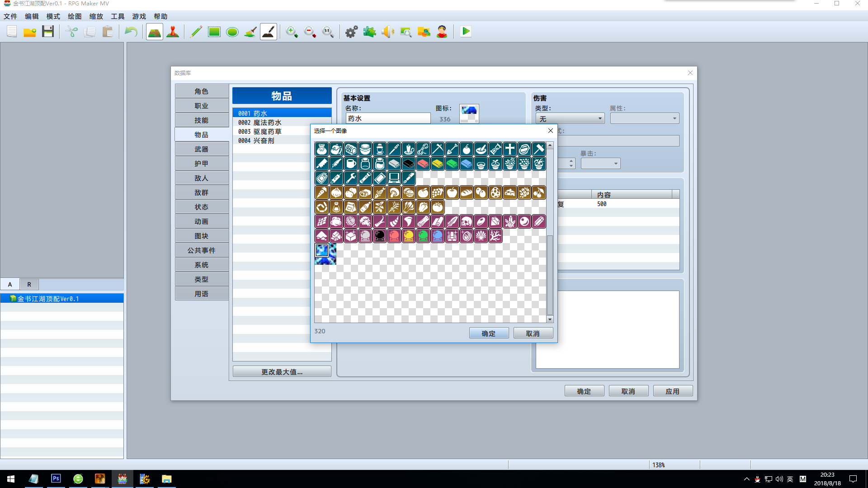The image size is (868, 488).
Task: Open the Plugin Manager puzzle icon
Action: (370, 32)
